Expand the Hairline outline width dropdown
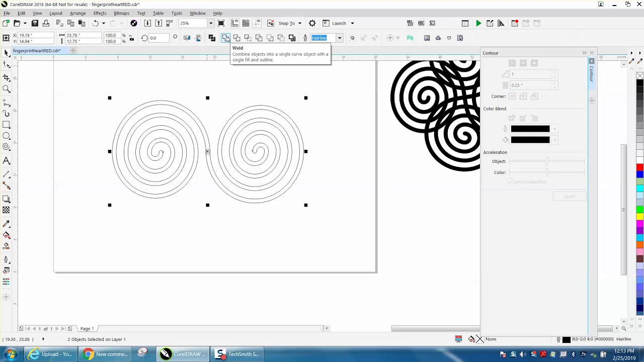 pos(340,38)
